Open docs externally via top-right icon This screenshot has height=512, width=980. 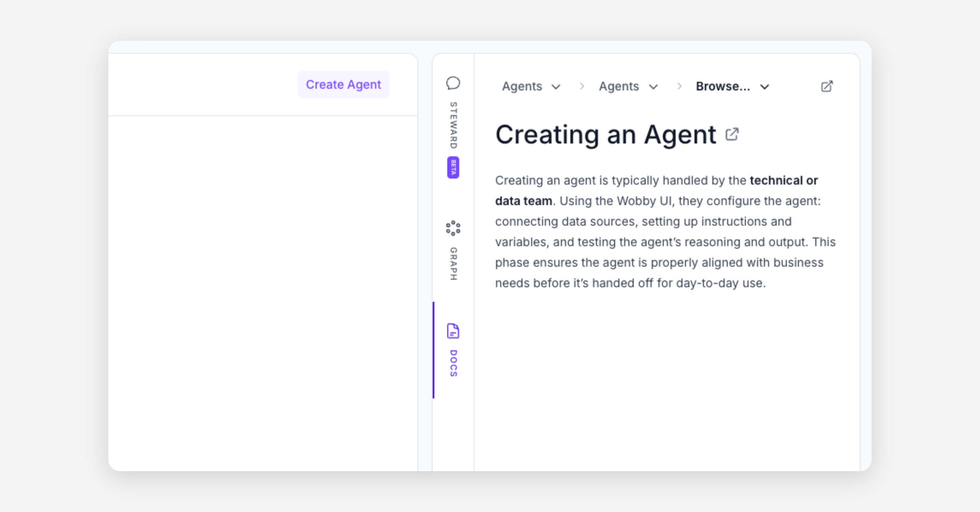coord(826,86)
